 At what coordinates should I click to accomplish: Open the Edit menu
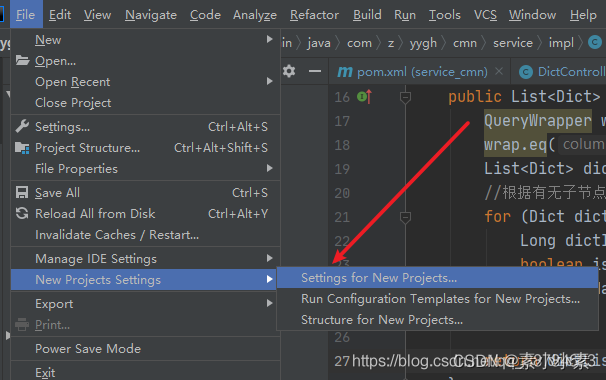[60, 15]
